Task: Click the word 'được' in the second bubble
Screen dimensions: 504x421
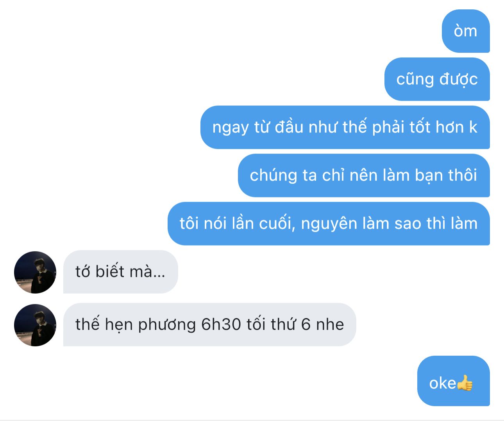Action: coord(458,79)
